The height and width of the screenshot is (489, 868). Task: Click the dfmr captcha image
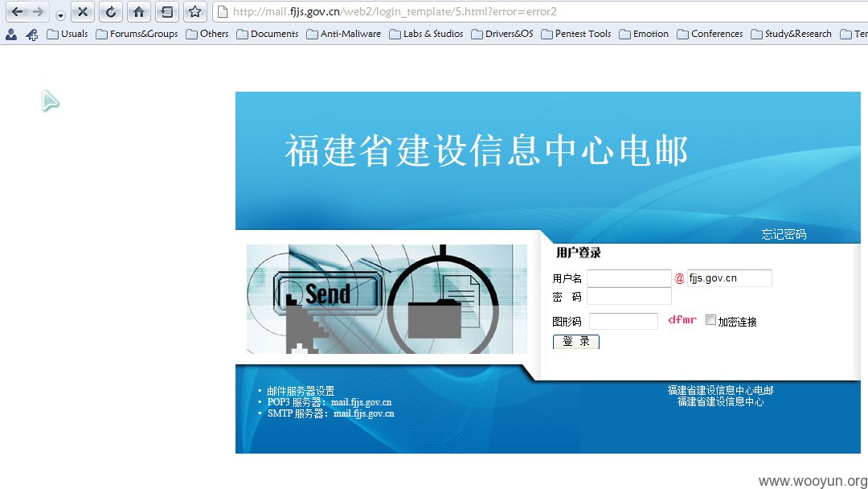pyautogui.click(x=682, y=319)
